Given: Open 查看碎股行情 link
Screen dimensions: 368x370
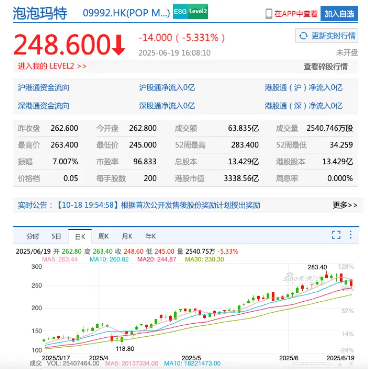Looking at the screenshot, I should (325, 67).
